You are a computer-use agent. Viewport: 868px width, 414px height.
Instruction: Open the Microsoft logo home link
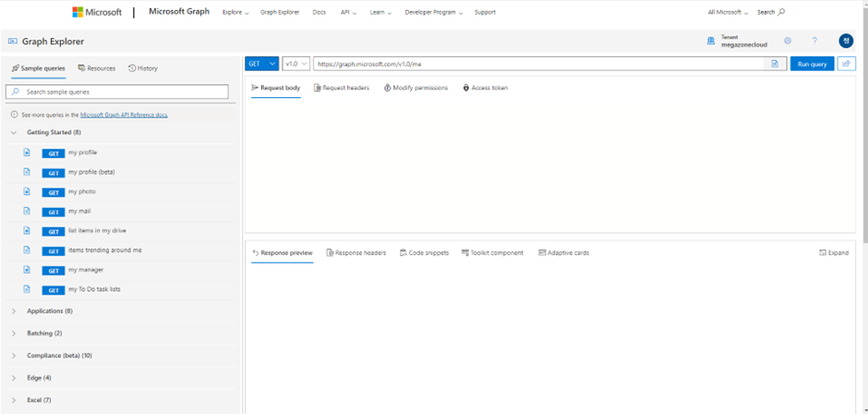tap(96, 12)
